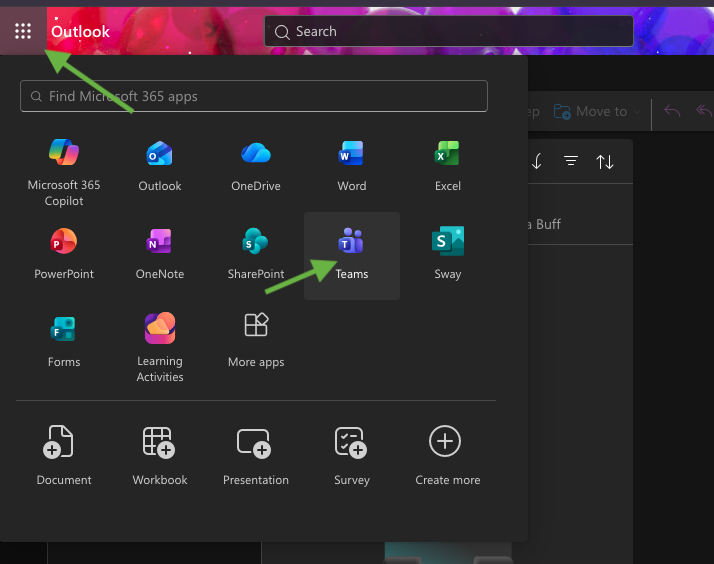Open the Move to dropdown
714x564 pixels.
pyautogui.click(x=597, y=112)
